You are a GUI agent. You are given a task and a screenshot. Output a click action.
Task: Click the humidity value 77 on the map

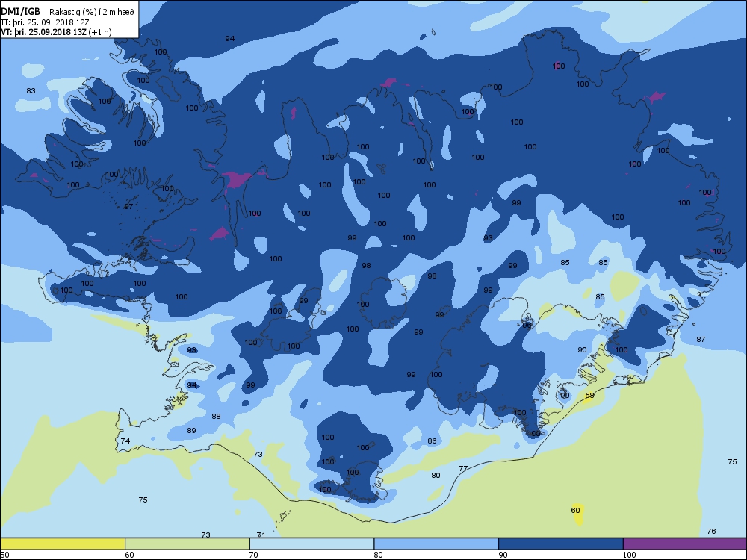tap(463, 469)
